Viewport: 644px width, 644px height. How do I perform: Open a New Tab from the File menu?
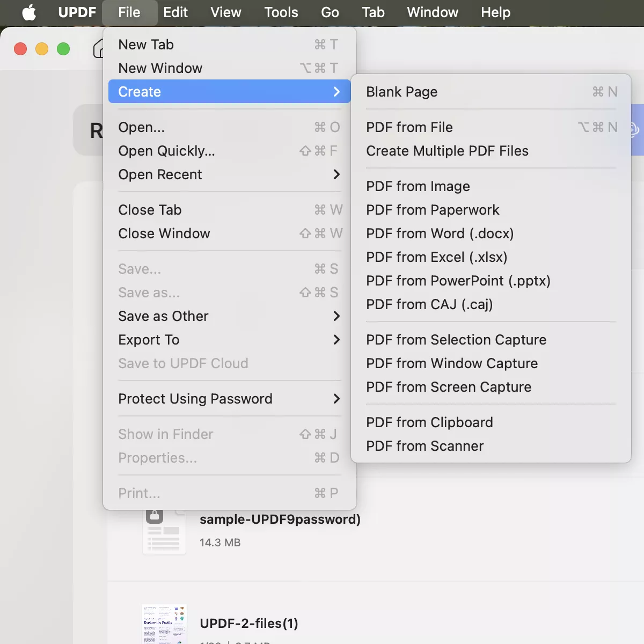pyautogui.click(x=146, y=45)
